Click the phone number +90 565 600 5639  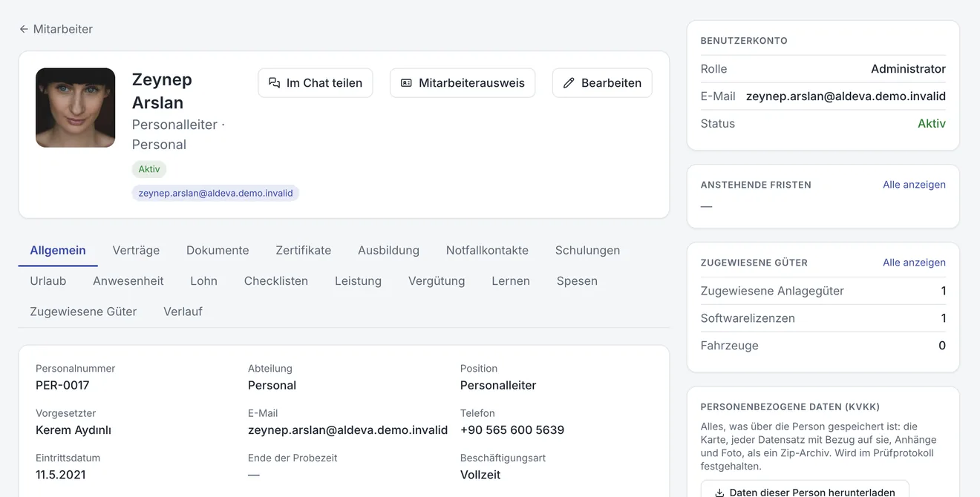(512, 430)
